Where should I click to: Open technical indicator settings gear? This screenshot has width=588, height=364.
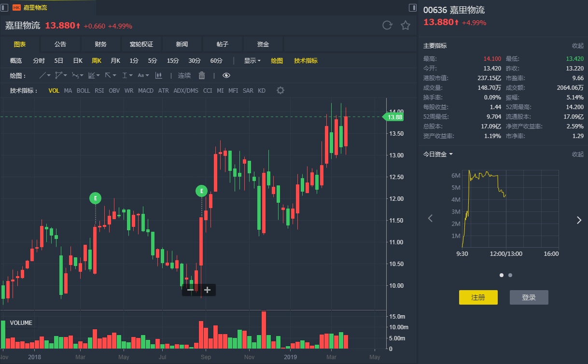coord(280,90)
